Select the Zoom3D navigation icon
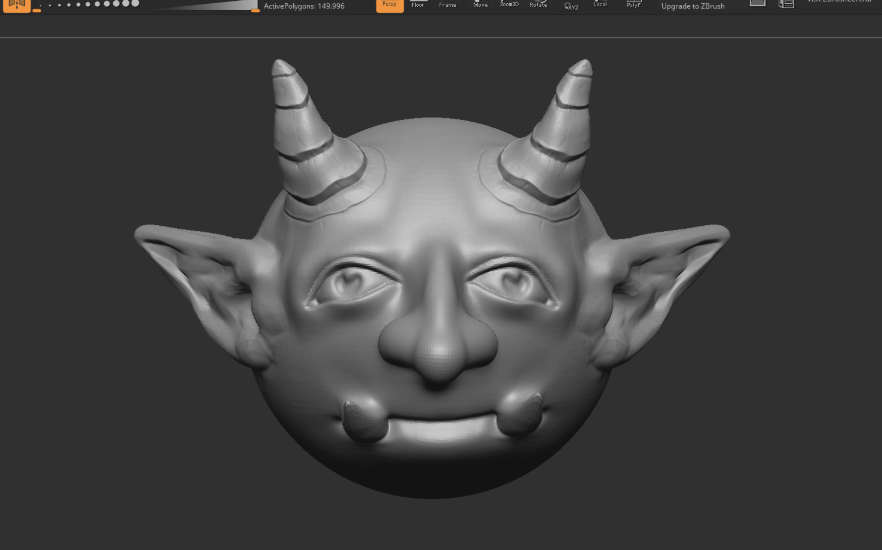 509,5
